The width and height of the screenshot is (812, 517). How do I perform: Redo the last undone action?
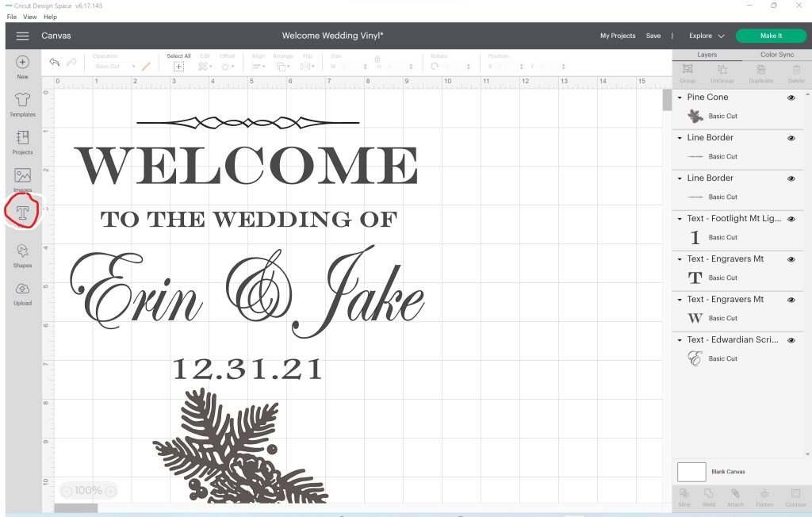pyautogui.click(x=71, y=62)
